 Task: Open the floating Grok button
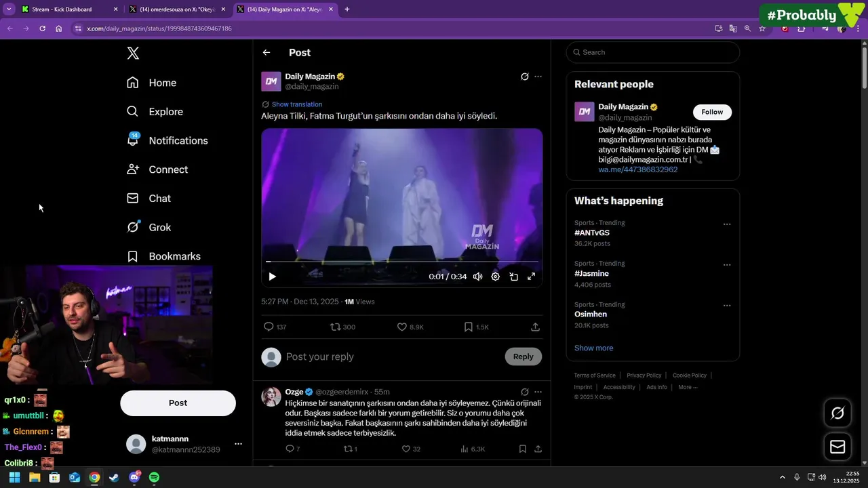(837, 413)
